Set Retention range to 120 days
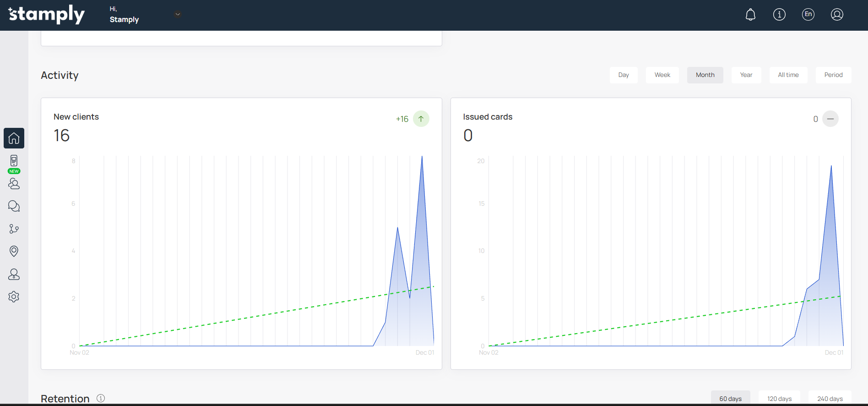 [x=779, y=398]
